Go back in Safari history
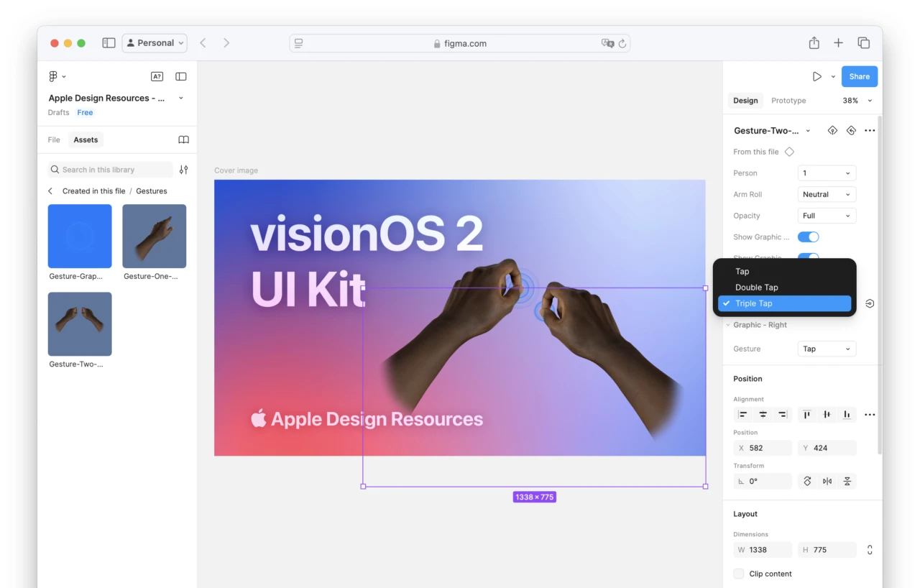This screenshot has width=920, height=588. click(203, 43)
